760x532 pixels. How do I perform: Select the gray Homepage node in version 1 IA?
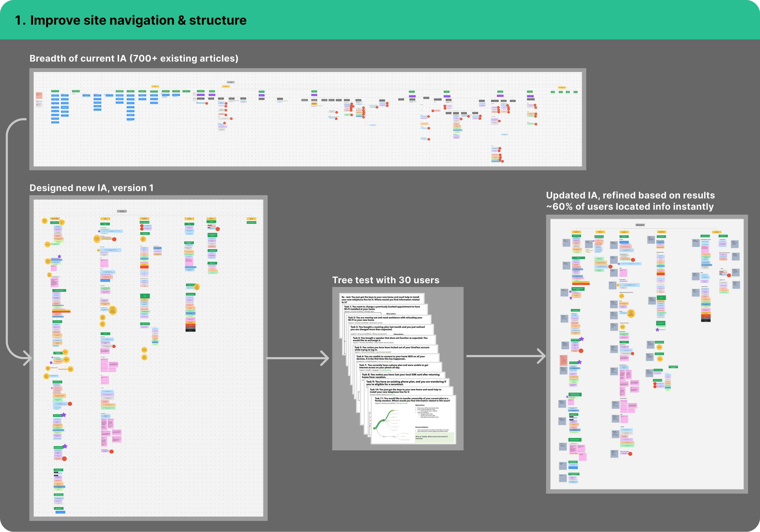point(122,211)
